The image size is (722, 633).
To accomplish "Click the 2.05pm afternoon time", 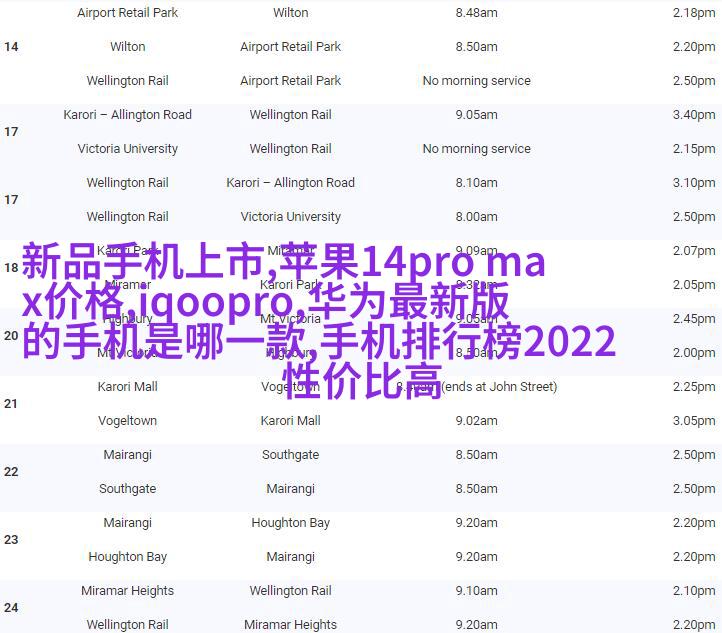I will coord(694,285).
